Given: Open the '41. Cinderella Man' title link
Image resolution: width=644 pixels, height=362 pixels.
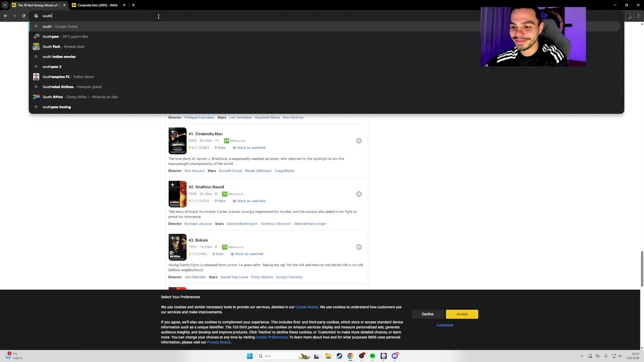Looking at the screenshot, I should click(x=205, y=134).
